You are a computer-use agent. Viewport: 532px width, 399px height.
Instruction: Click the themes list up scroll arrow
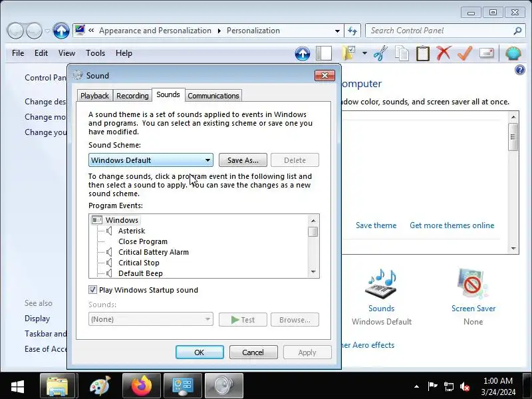(x=513, y=117)
